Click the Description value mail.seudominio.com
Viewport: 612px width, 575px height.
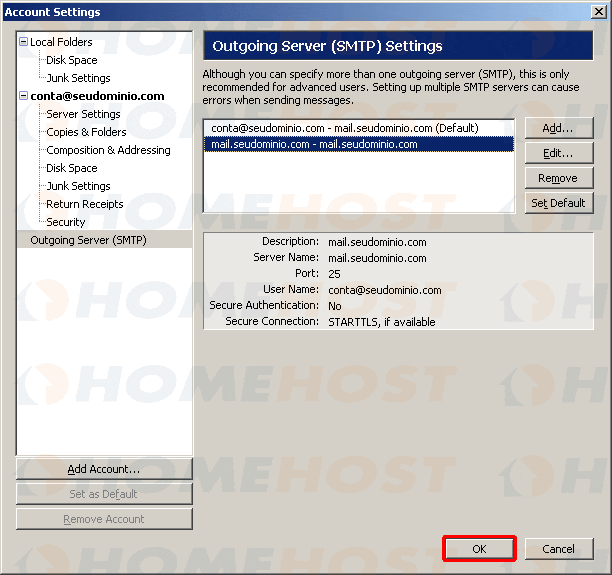click(x=377, y=242)
